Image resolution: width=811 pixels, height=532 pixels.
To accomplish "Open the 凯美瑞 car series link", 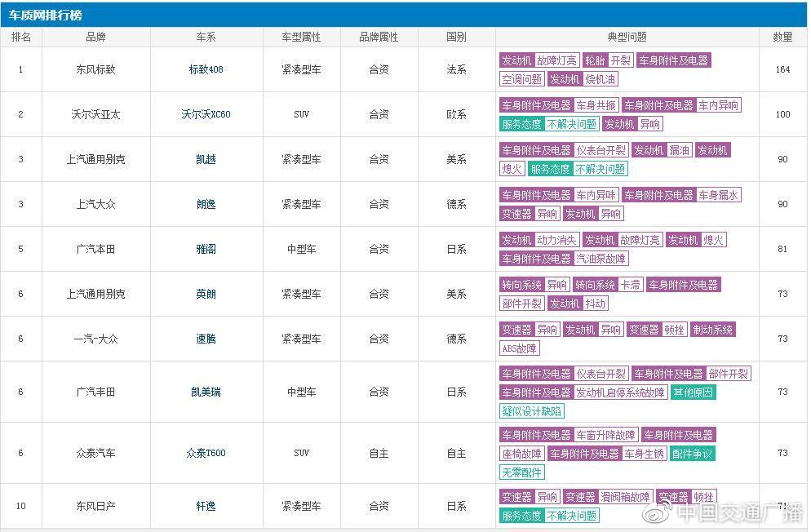I will (x=206, y=392).
